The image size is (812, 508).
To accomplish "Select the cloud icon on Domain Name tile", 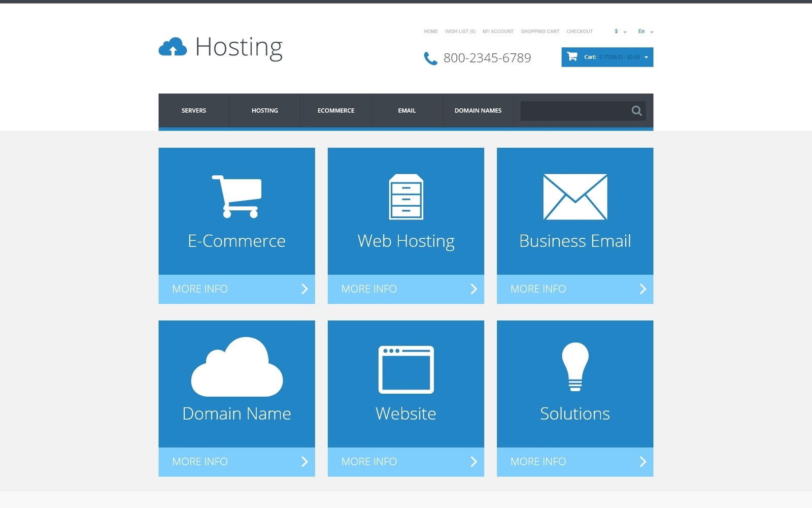I will pyautogui.click(x=236, y=368).
